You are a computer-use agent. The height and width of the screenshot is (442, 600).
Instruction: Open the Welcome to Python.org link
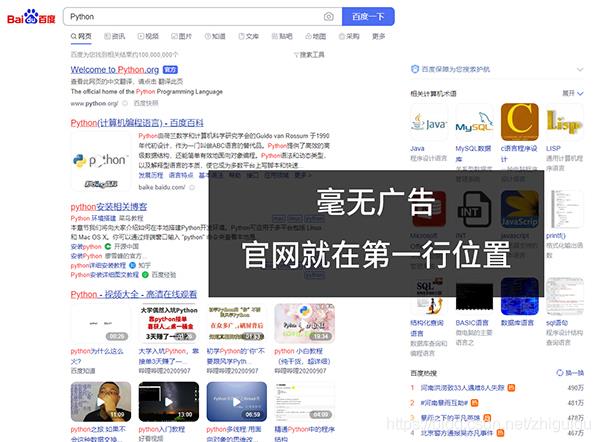115,70
